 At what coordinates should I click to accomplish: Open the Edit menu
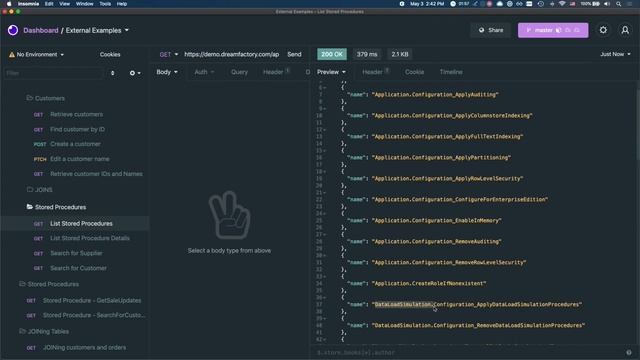tap(49, 4)
